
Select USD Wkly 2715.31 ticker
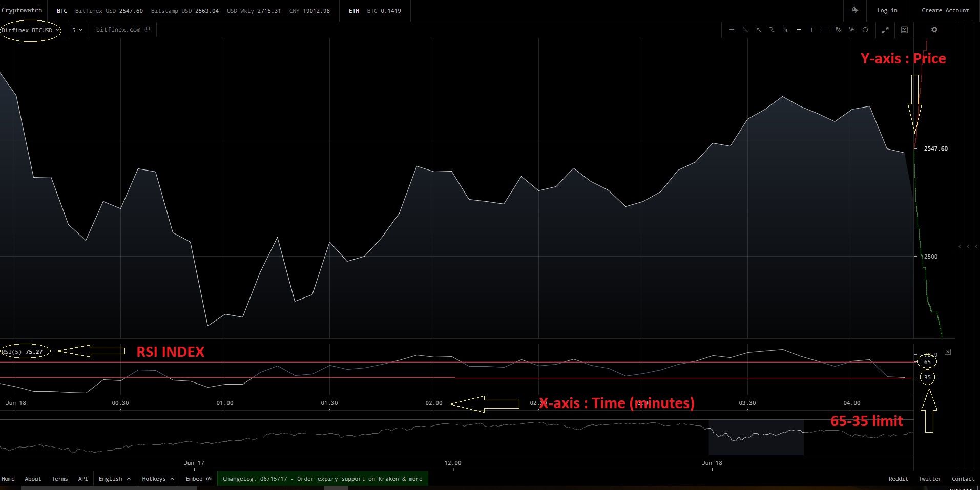click(x=254, y=11)
